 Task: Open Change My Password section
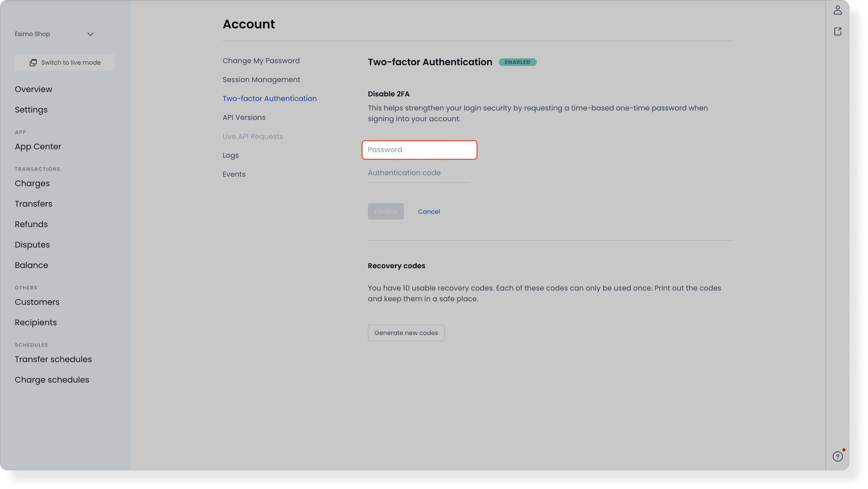261,61
